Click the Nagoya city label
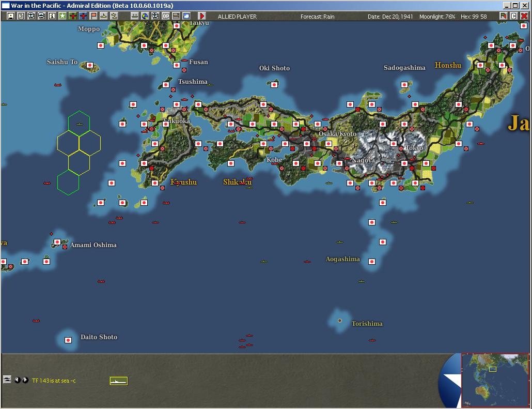532x409 pixels. 364,160
